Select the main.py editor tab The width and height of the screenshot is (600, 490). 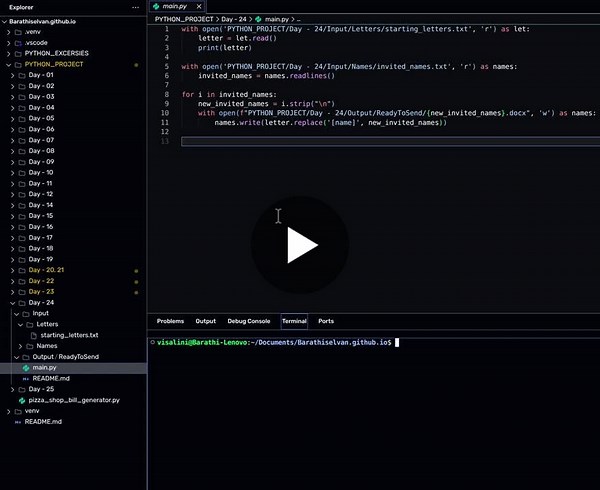[x=177, y=7]
